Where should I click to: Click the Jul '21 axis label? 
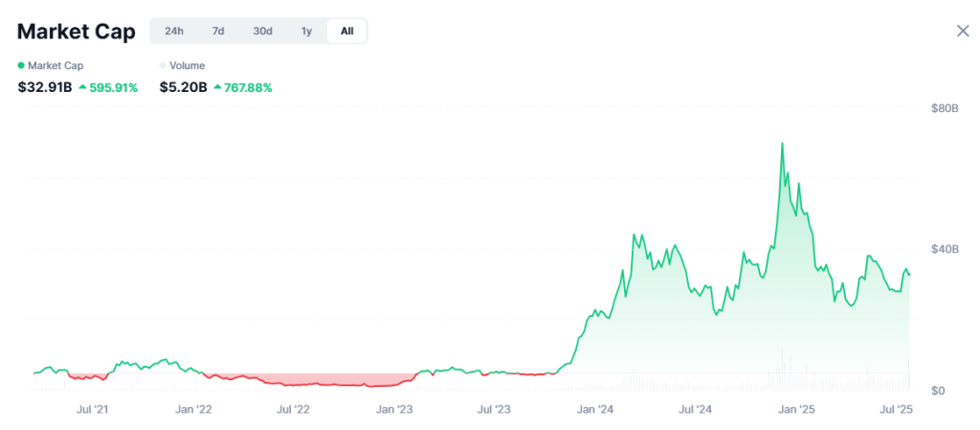click(x=93, y=411)
